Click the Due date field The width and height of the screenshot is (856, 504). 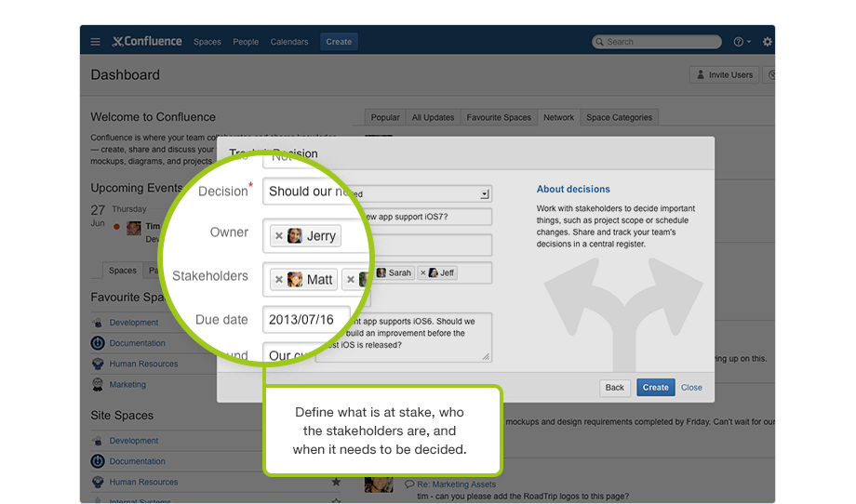point(306,320)
